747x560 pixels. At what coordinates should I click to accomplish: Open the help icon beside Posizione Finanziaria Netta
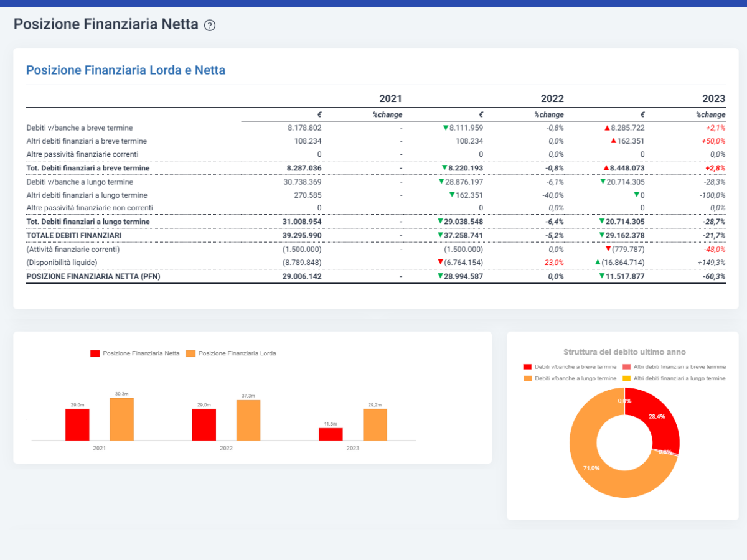[x=210, y=26]
